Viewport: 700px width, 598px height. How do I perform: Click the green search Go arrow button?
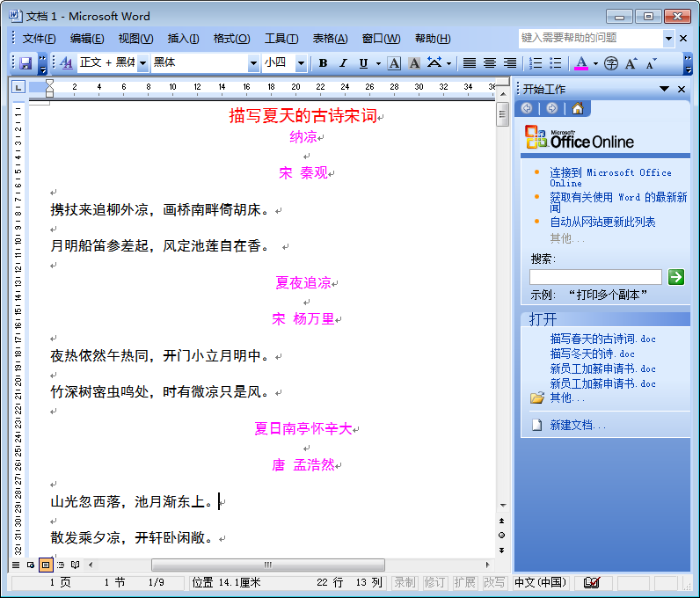[676, 277]
